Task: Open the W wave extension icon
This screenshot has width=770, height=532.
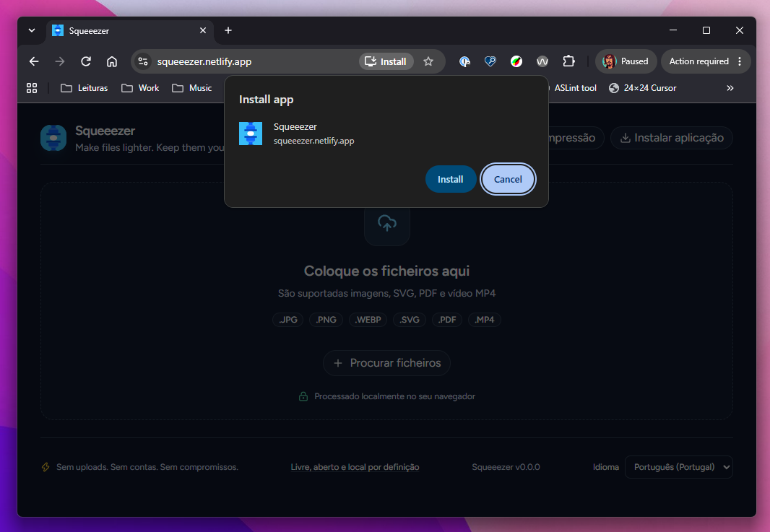Action: point(542,61)
